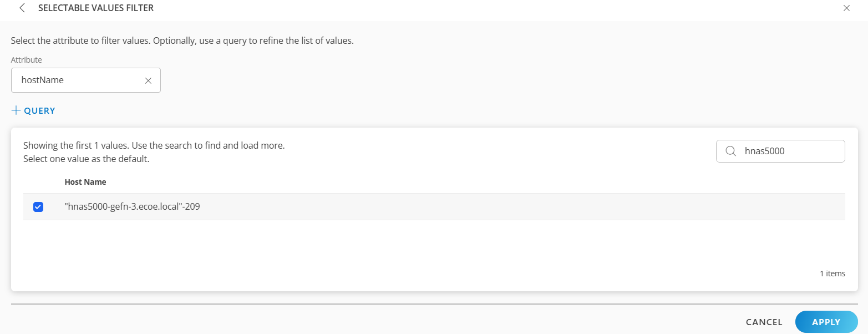Expand the QUERY section
The image size is (868, 334).
coord(33,110)
